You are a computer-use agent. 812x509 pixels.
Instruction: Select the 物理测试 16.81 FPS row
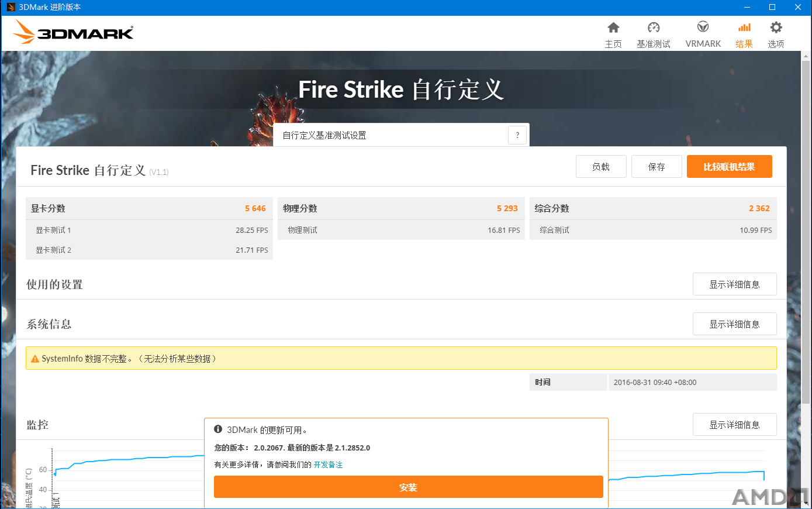tap(401, 230)
